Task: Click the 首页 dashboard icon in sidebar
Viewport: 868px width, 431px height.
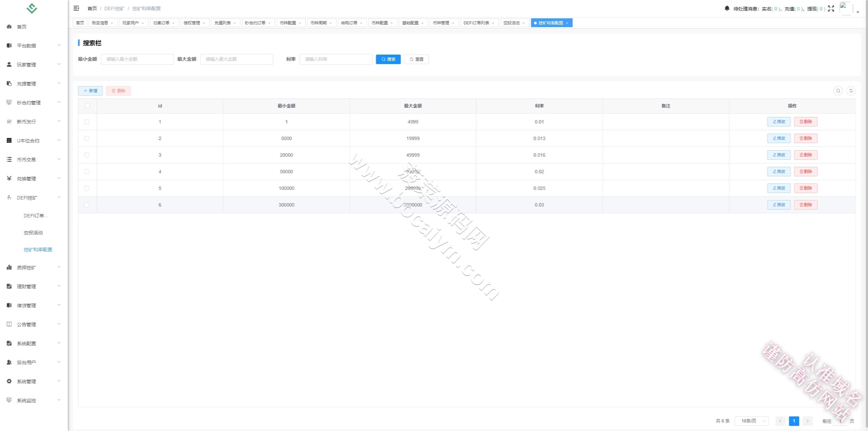Action: pos(9,26)
